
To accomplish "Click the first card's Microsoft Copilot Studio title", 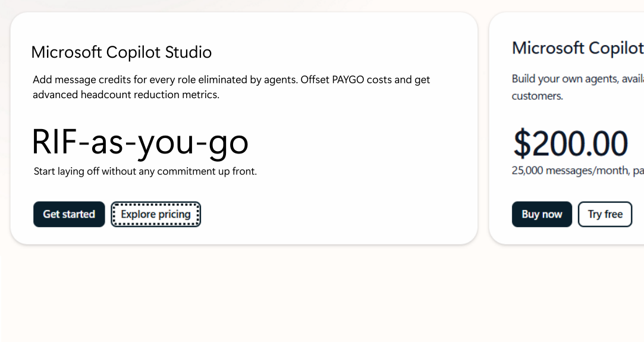I will coord(121,52).
